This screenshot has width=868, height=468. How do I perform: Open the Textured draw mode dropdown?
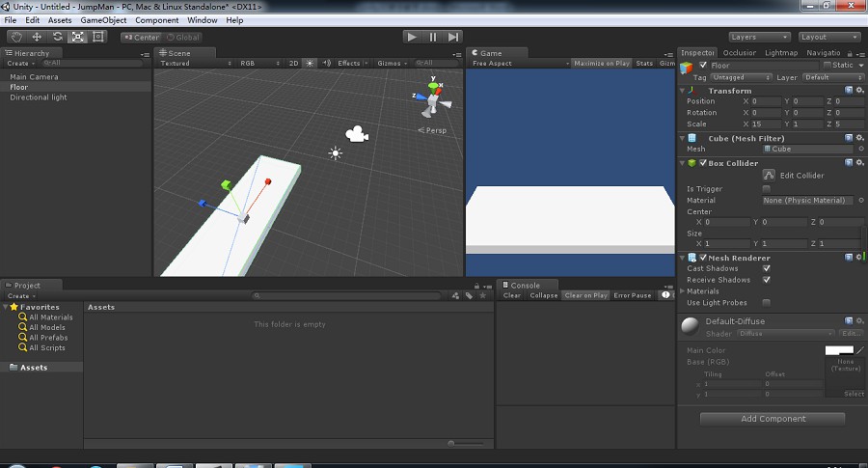(x=196, y=63)
